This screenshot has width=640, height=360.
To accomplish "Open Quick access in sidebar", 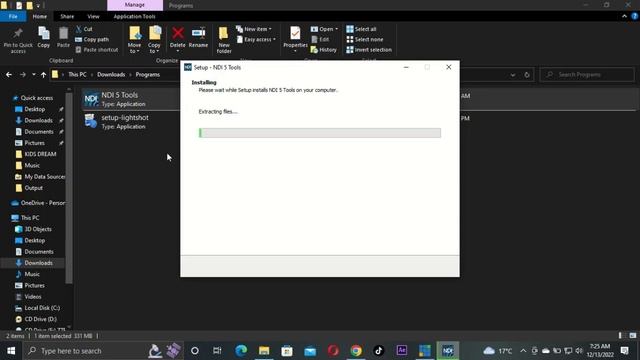I will click(x=36, y=98).
